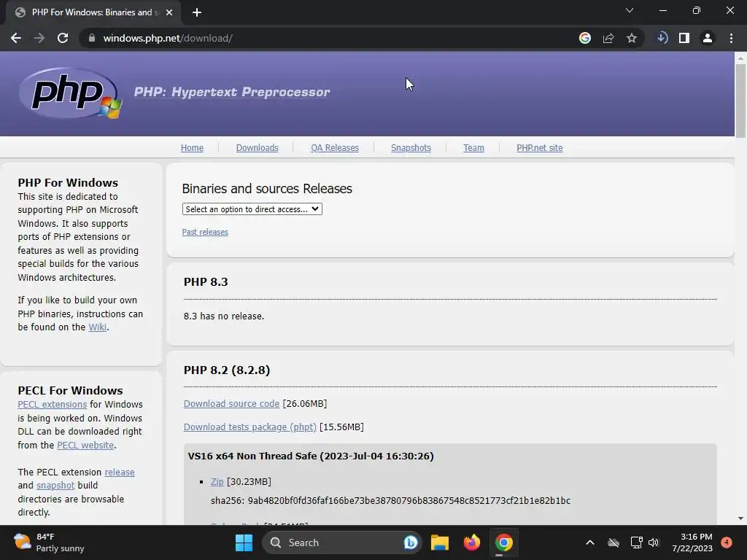Click the scrollbar up arrow
Viewport: 747px width, 560px height.
[740, 58]
